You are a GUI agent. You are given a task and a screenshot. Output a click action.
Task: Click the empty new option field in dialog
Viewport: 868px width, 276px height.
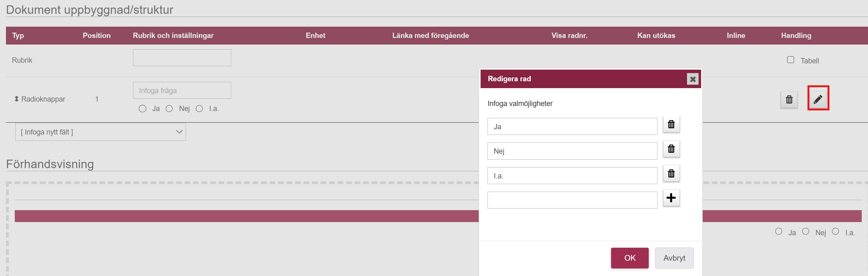[x=572, y=200]
